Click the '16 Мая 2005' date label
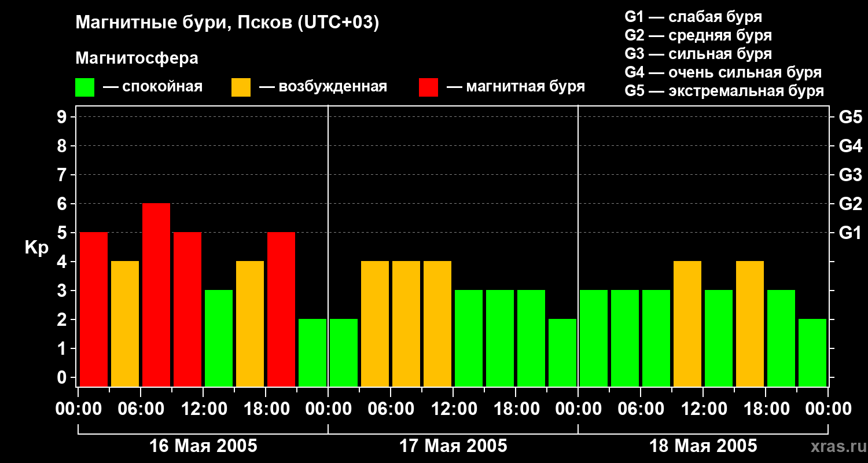Image resolution: width=868 pixels, height=463 pixels. coord(203,446)
